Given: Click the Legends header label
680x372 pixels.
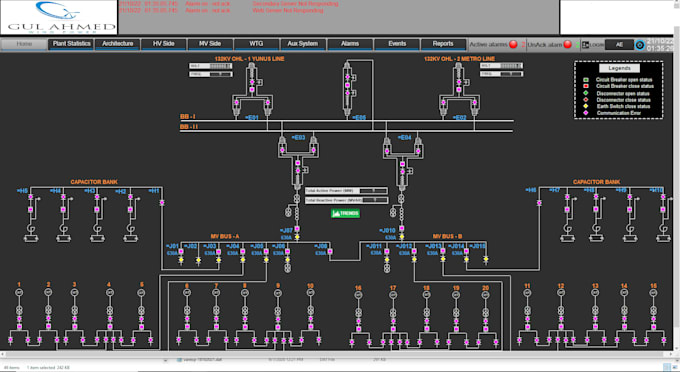Looking at the screenshot, I should 619,68.
